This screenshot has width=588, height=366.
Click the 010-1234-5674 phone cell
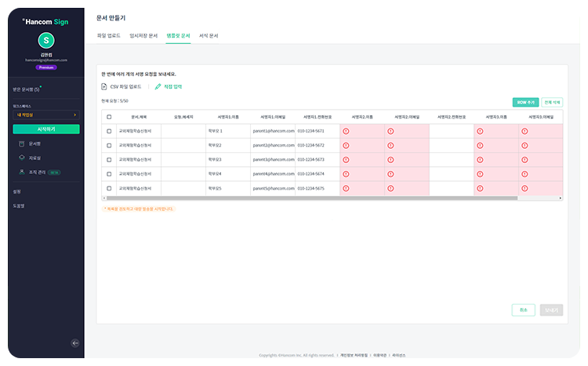pyautogui.click(x=318, y=174)
